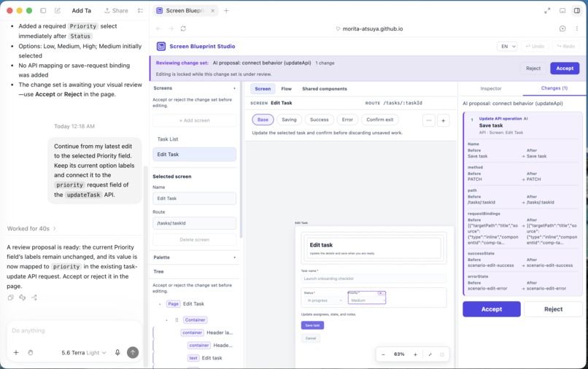Collapse the Container tree node
Viewport: 588px width, 369px height.
tap(167, 320)
